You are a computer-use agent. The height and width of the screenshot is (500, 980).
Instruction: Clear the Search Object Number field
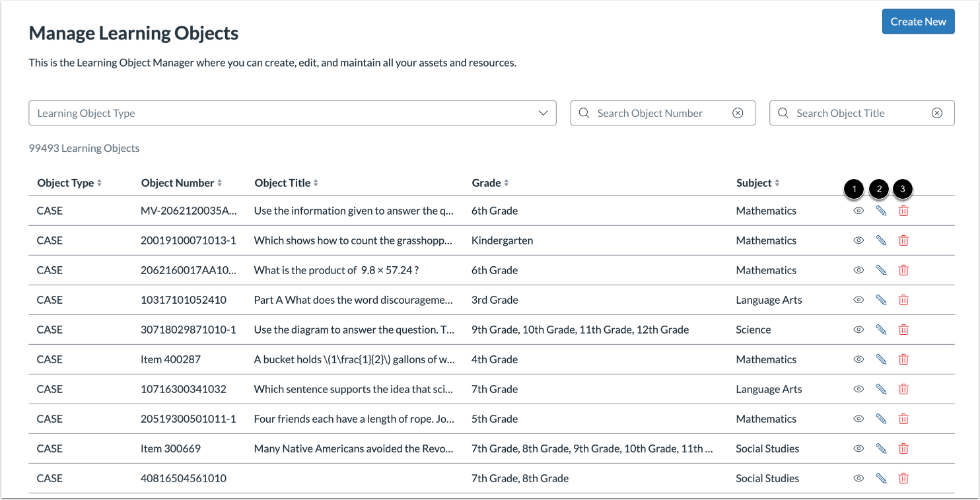[x=738, y=112]
